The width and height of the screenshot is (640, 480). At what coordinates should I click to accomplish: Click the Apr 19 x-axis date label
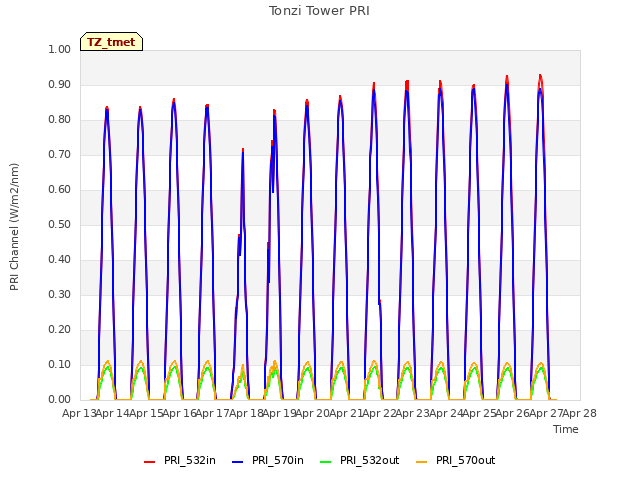[280, 413]
